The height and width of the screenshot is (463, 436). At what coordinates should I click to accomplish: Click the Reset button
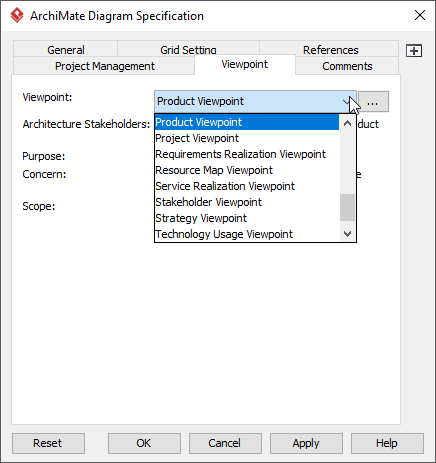click(x=48, y=443)
